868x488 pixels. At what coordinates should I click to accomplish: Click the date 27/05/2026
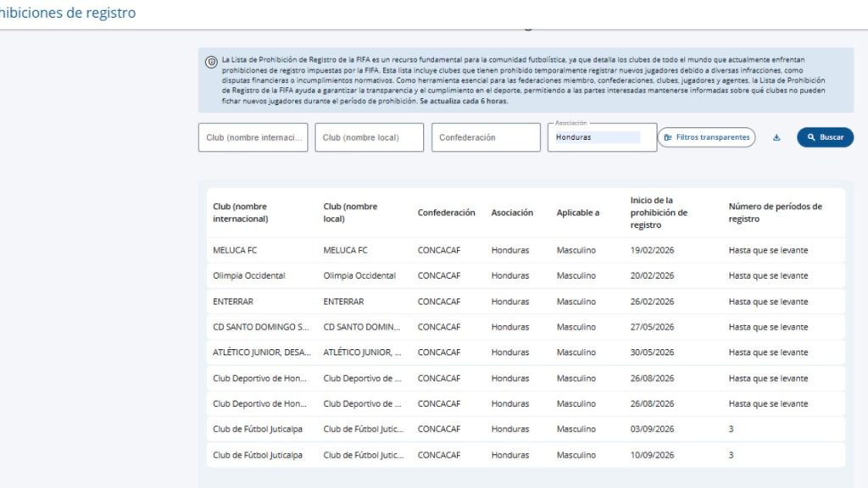tap(652, 327)
